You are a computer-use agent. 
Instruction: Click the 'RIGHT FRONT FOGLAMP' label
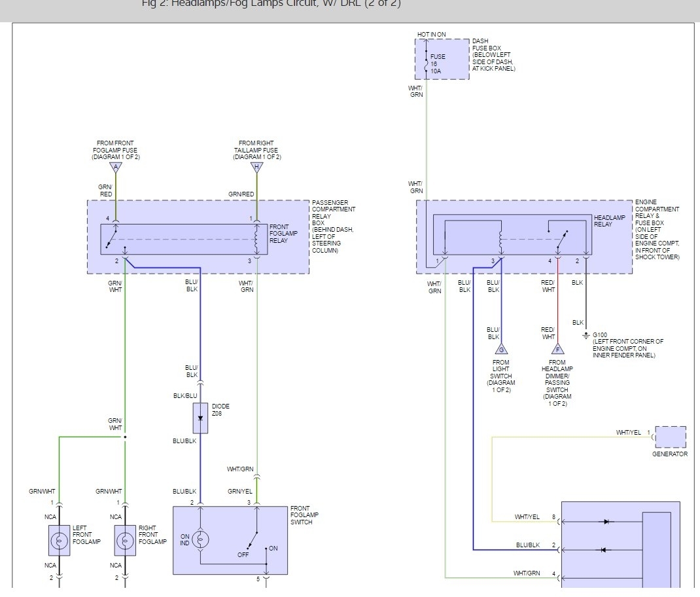pos(152,535)
